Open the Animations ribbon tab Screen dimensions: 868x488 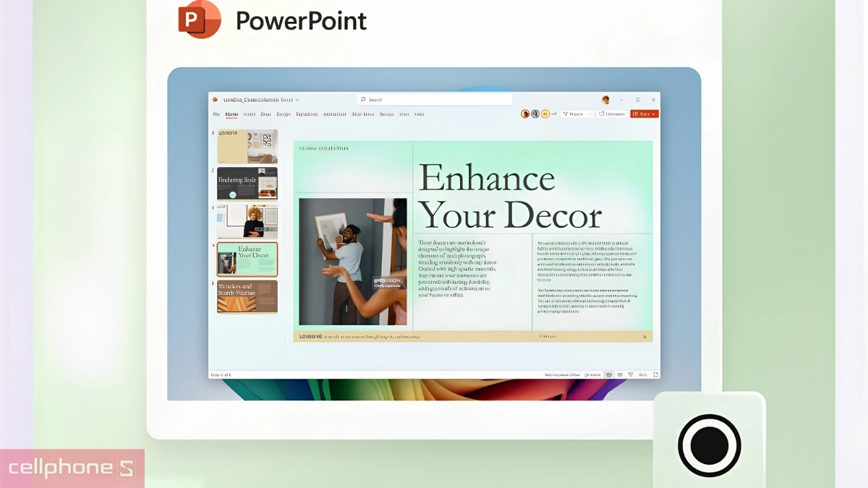tap(334, 114)
